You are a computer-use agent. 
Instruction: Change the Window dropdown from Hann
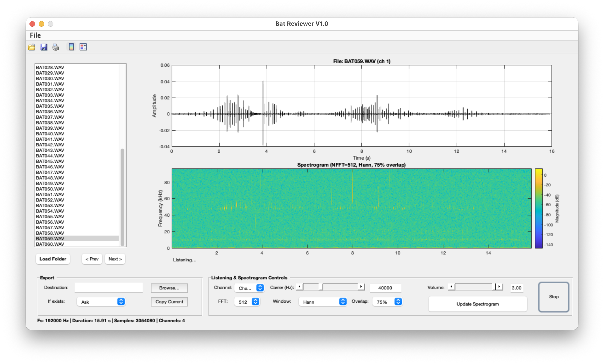pyautogui.click(x=322, y=302)
